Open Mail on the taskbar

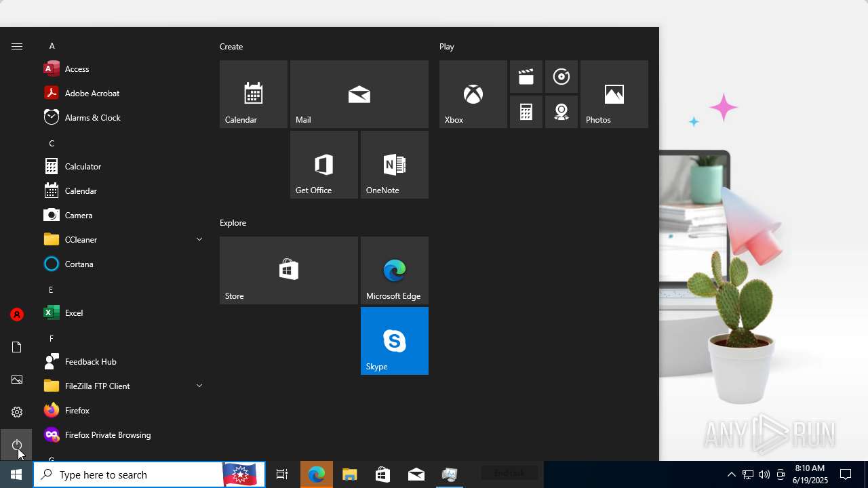pyautogui.click(x=416, y=474)
